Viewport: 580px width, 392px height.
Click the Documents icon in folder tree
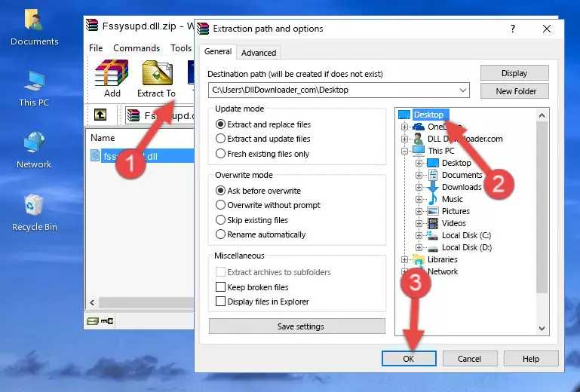coord(432,175)
